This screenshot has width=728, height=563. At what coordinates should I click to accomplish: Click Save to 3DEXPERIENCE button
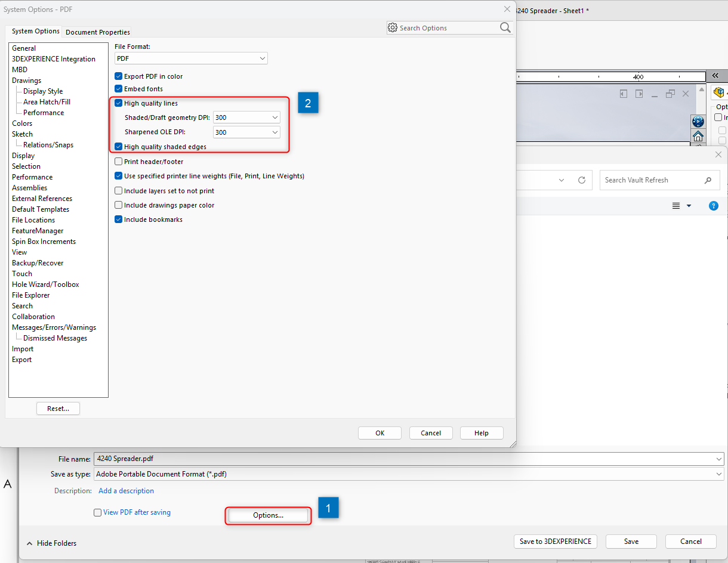click(x=555, y=542)
